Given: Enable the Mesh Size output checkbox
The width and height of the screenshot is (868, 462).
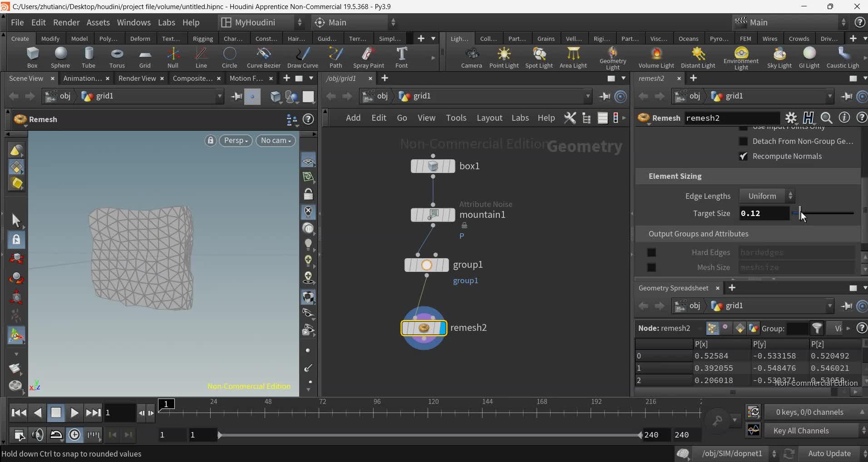Looking at the screenshot, I should pyautogui.click(x=651, y=267).
